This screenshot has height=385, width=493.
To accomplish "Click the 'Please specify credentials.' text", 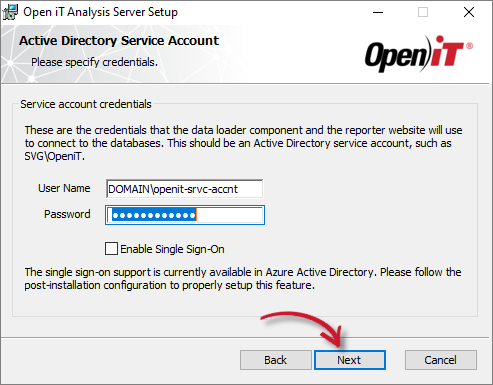I will [94, 62].
